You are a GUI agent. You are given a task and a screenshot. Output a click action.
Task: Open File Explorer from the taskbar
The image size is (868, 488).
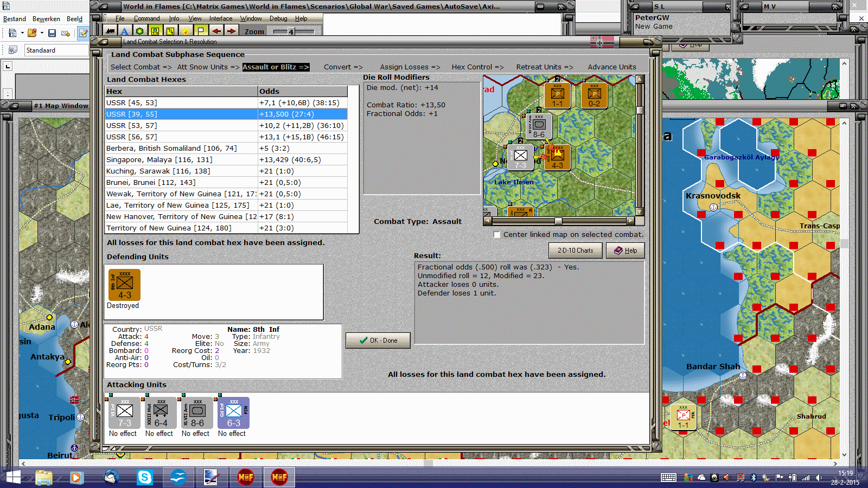44,477
